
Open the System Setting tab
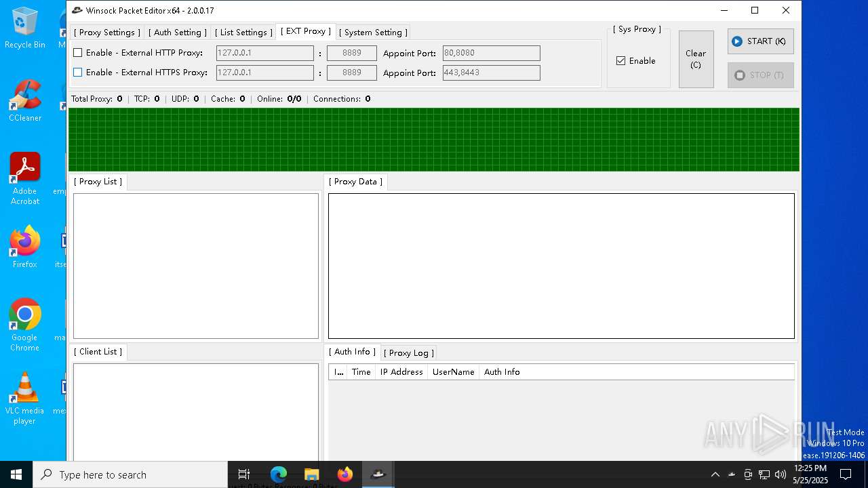(x=373, y=33)
